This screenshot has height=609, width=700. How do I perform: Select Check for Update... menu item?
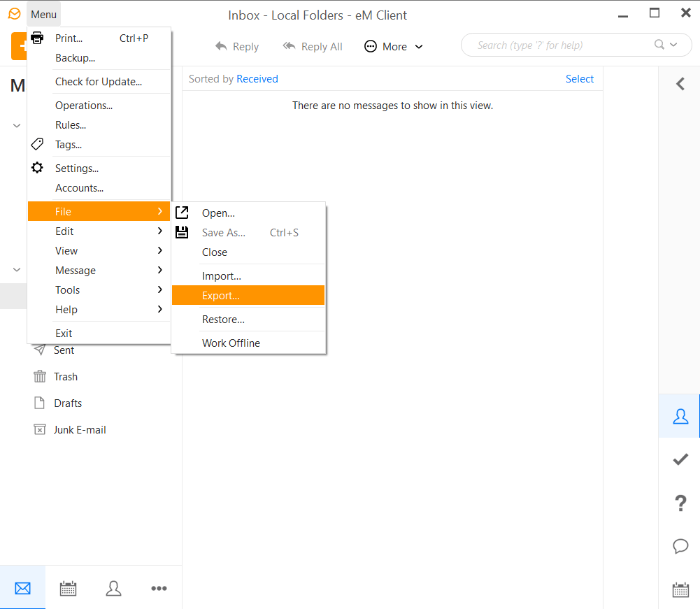pyautogui.click(x=99, y=81)
